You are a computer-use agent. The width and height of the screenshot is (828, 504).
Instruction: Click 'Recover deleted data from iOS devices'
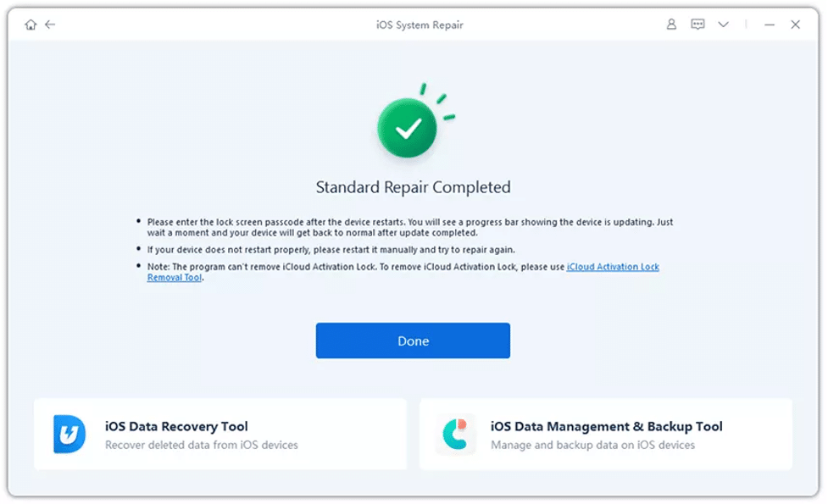click(201, 445)
